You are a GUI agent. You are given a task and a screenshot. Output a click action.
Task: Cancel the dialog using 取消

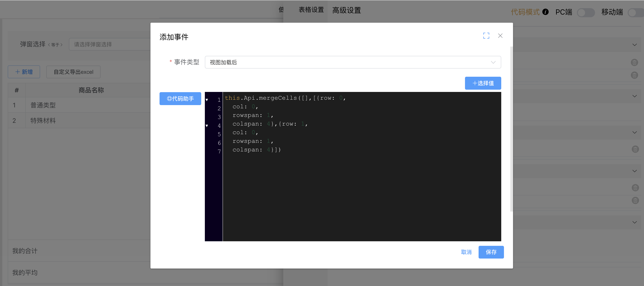click(x=467, y=252)
